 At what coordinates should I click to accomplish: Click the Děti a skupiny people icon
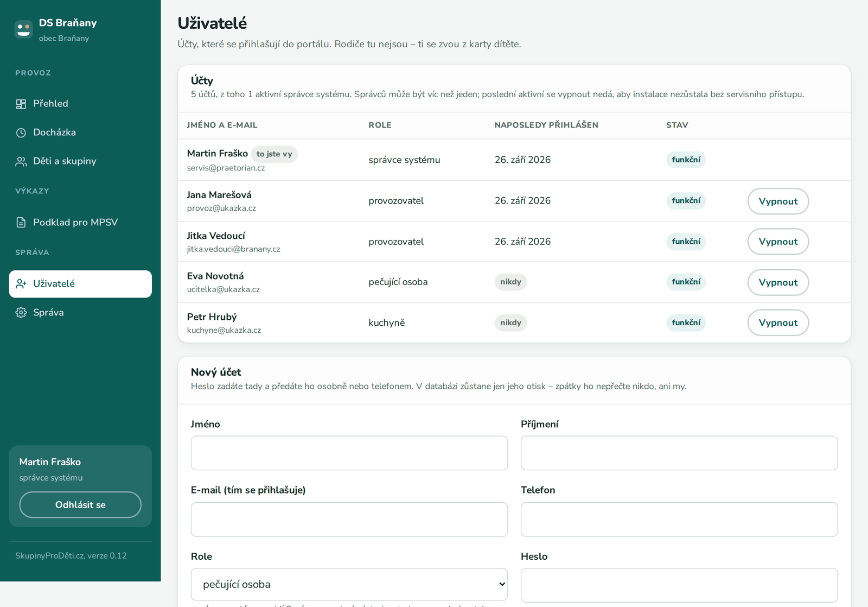[x=21, y=161]
